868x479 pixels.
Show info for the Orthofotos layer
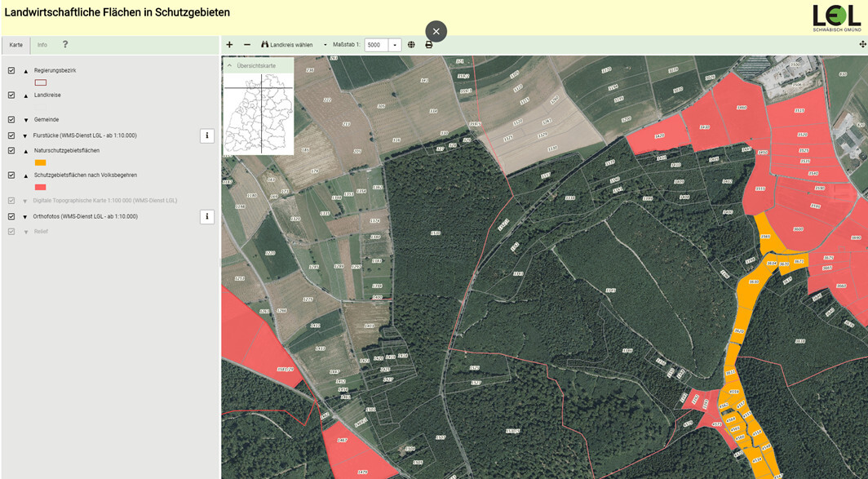[207, 216]
